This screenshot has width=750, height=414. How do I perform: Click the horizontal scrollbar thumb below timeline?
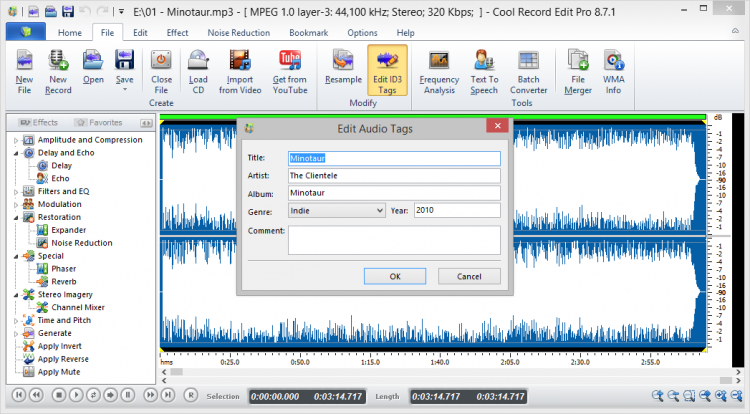point(176,371)
